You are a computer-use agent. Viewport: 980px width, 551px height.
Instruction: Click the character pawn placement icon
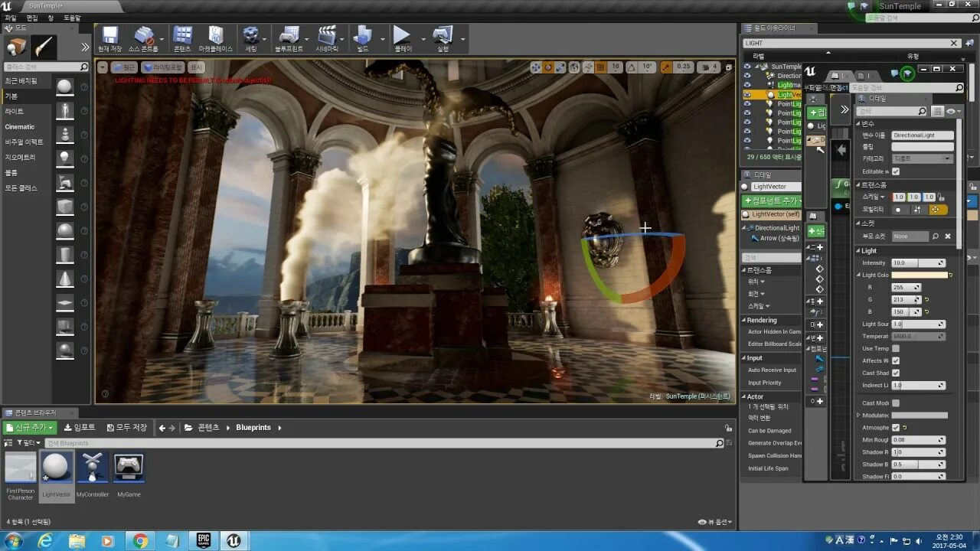tap(65, 111)
